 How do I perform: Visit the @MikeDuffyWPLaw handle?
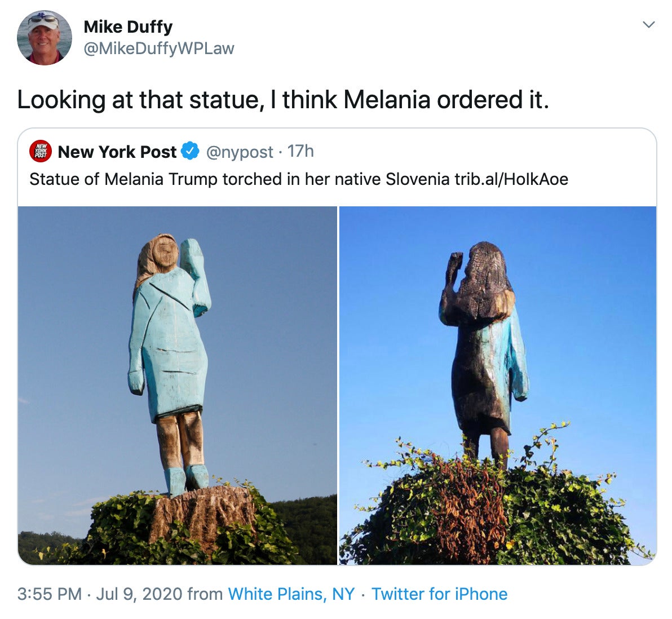pos(159,48)
